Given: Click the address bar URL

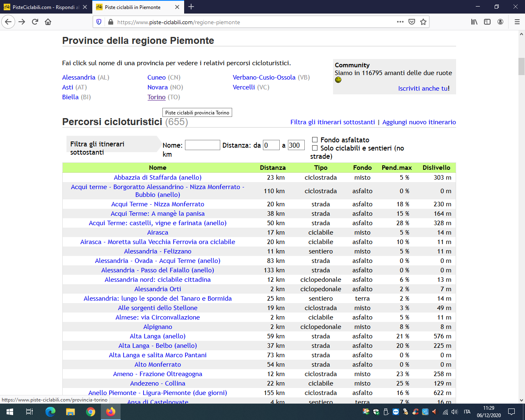Looking at the screenshot, I should [x=178, y=22].
